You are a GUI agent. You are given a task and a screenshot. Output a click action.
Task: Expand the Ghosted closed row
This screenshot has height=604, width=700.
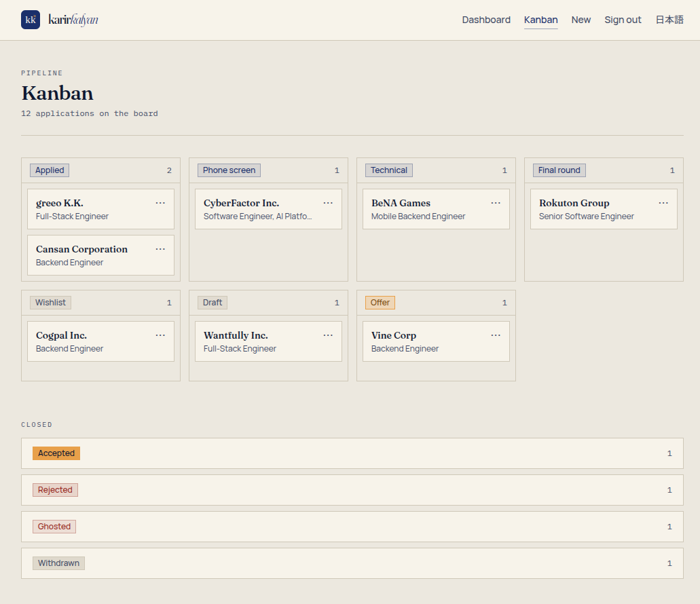352,527
